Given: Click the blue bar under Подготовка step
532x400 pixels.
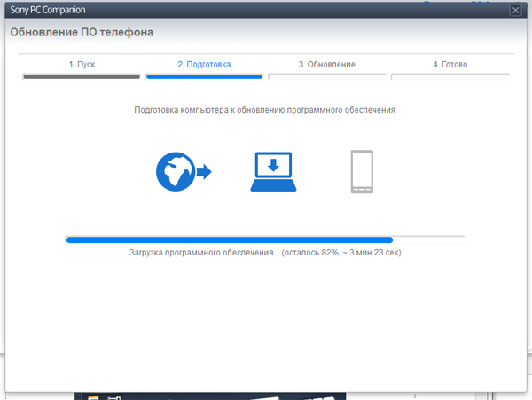Looking at the screenshot, I should pyautogui.click(x=204, y=77).
